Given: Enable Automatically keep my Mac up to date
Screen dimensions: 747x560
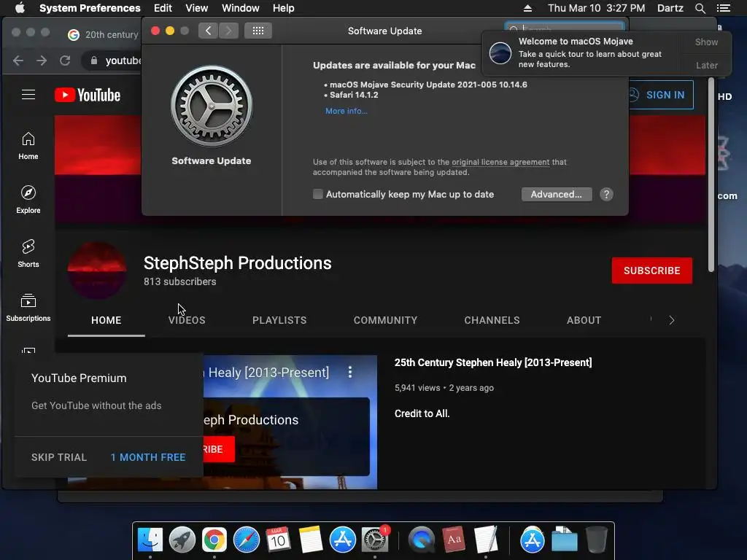Looking at the screenshot, I should pyautogui.click(x=318, y=194).
